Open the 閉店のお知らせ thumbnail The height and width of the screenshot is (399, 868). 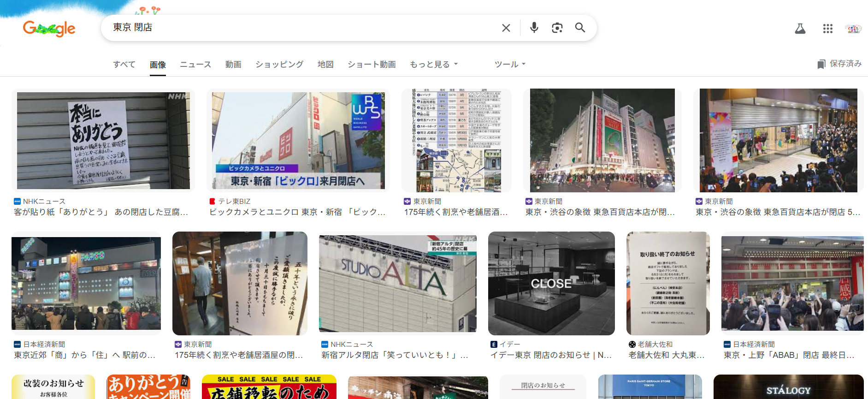coord(543,387)
